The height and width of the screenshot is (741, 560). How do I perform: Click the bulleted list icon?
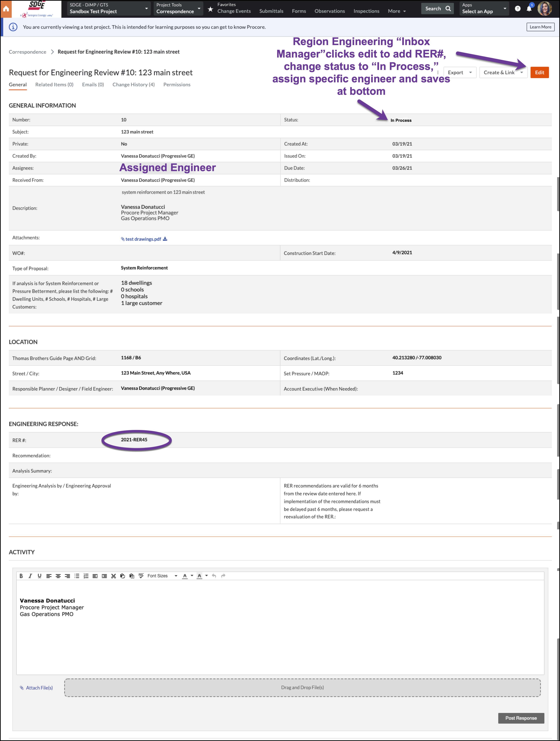click(77, 576)
